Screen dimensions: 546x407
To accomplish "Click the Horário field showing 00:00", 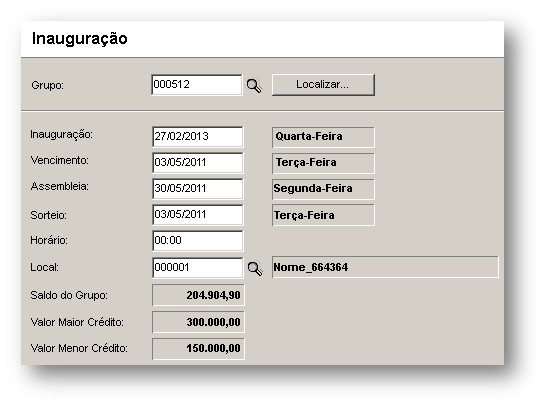I will click(197, 241).
